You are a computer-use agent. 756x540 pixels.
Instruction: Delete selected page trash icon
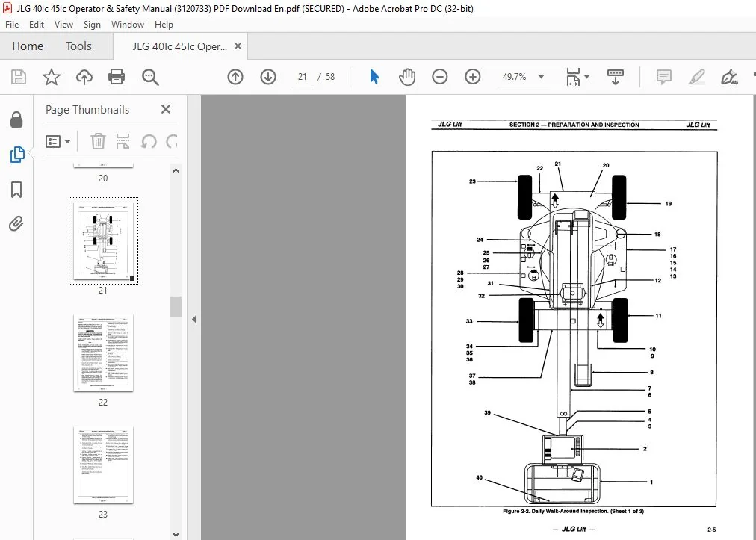coord(98,142)
